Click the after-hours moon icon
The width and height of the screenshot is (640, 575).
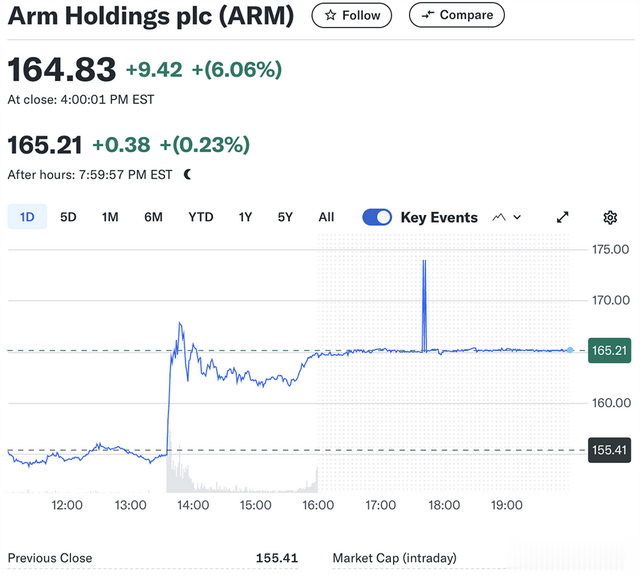point(187,174)
